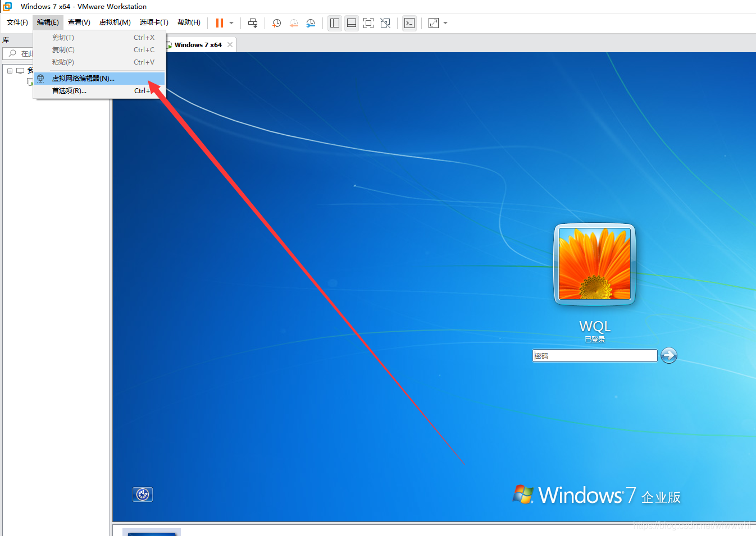Click the pause virtual machine icon

(220, 23)
